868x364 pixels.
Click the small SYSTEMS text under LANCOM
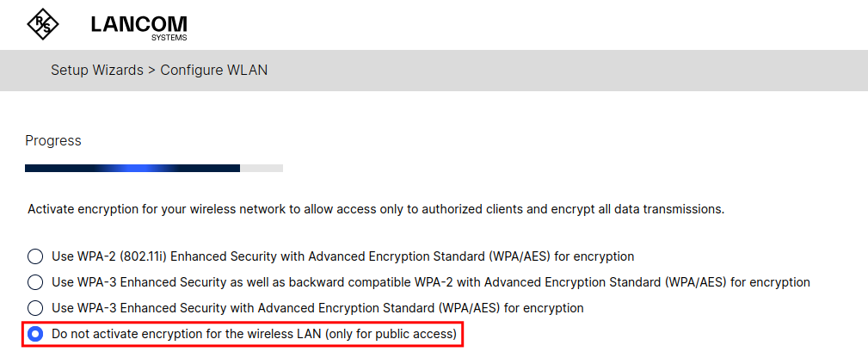(x=169, y=38)
